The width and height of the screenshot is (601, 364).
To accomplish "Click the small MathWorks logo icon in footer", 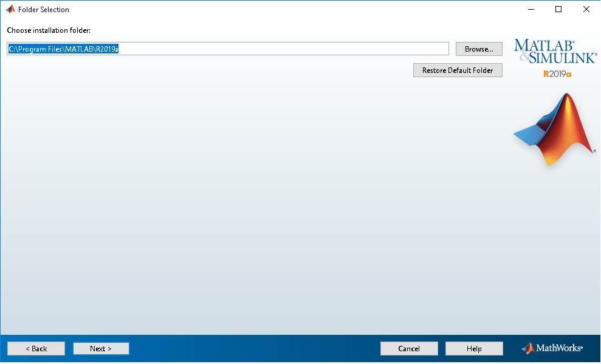I will tap(527, 348).
